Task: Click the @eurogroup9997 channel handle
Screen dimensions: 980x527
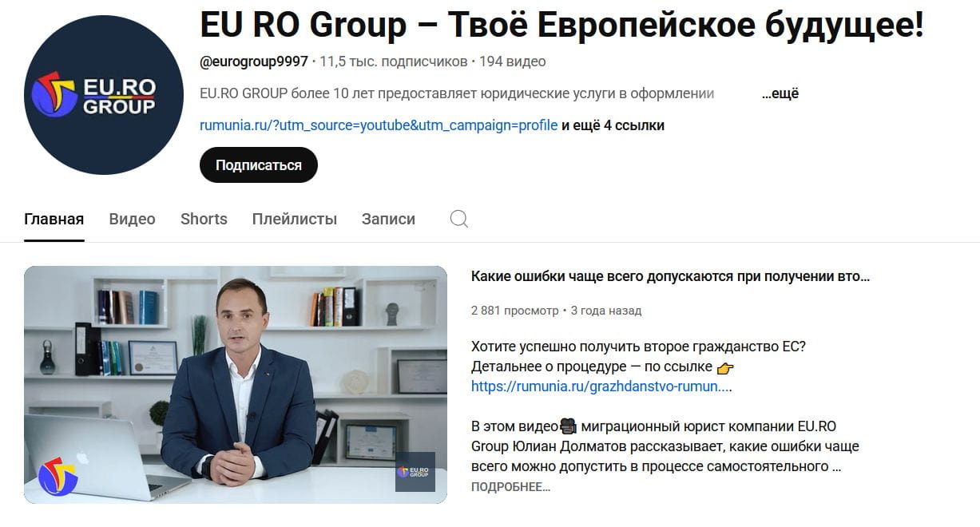Action: 254,61
